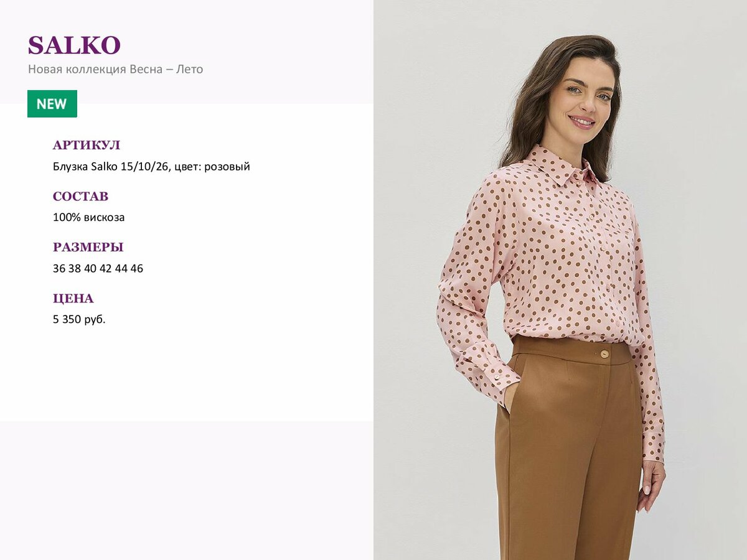The height and width of the screenshot is (560, 747).
Task: Click the subtitle Новая коллекция Весна – Лето
Action: (x=116, y=69)
